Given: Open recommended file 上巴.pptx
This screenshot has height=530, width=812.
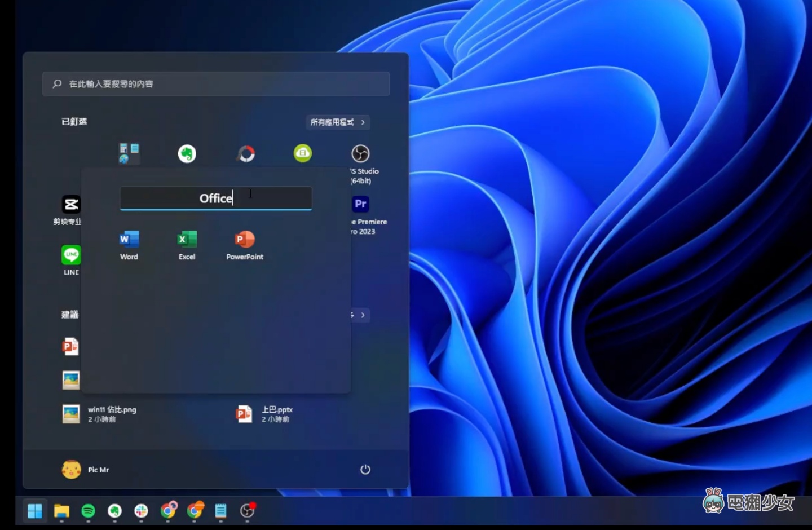Looking at the screenshot, I should coord(264,414).
